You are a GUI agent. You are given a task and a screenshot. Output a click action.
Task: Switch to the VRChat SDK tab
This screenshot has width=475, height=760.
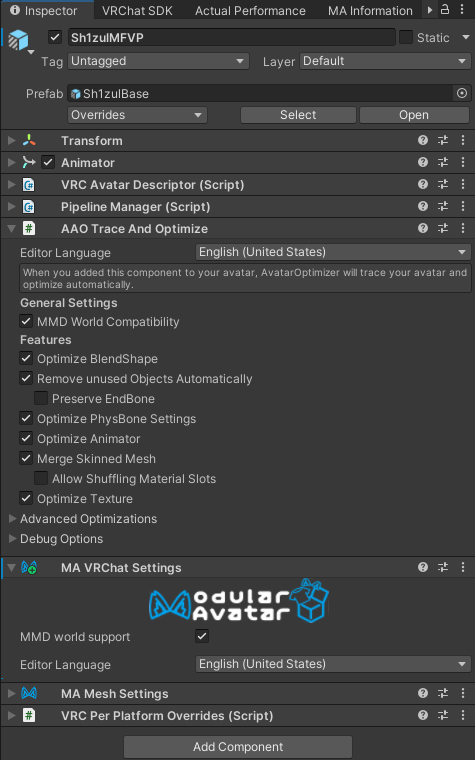click(137, 11)
